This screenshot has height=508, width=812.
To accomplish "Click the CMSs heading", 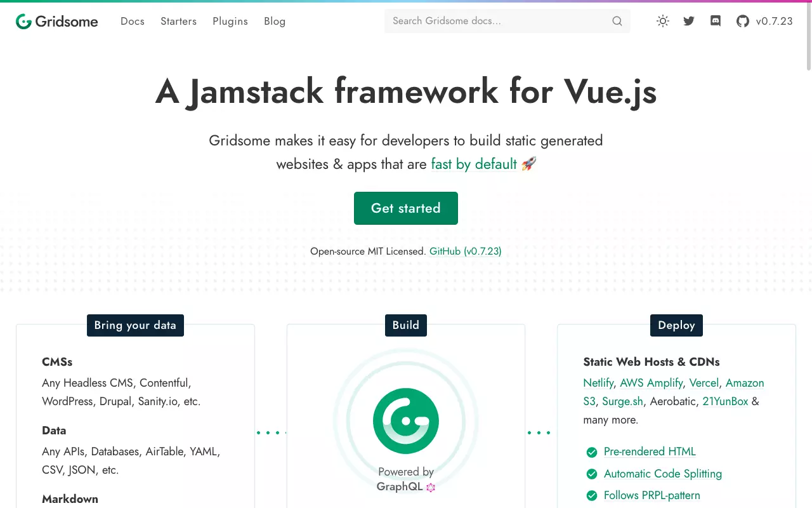I will pyautogui.click(x=57, y=362).
